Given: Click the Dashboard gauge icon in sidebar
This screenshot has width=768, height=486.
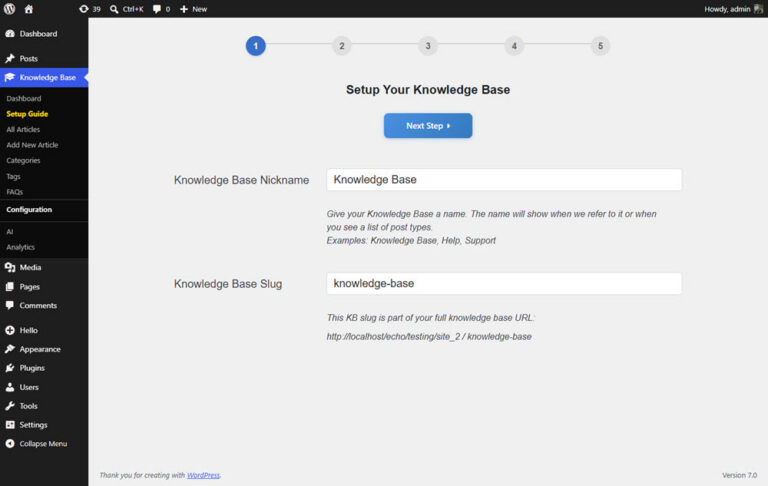Looking at the screenshot, I should [10, 33].
